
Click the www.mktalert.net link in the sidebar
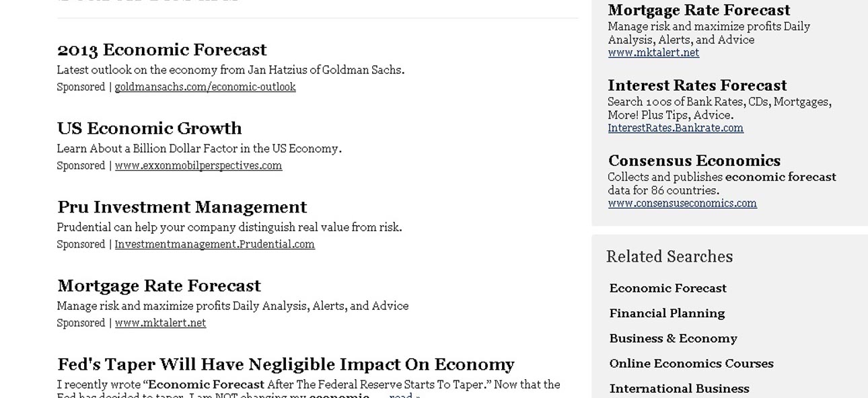click(x=653, y=52)
